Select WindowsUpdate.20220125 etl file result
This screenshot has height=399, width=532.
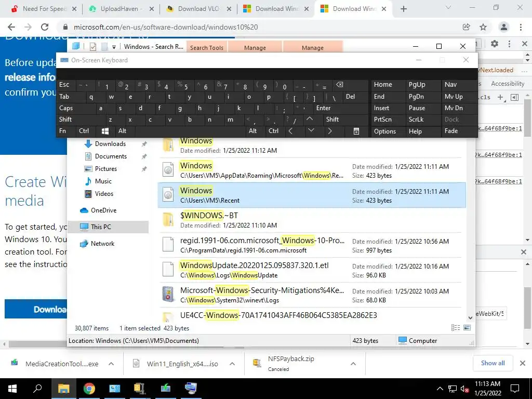pyautogui.click(x=312, y=270)
